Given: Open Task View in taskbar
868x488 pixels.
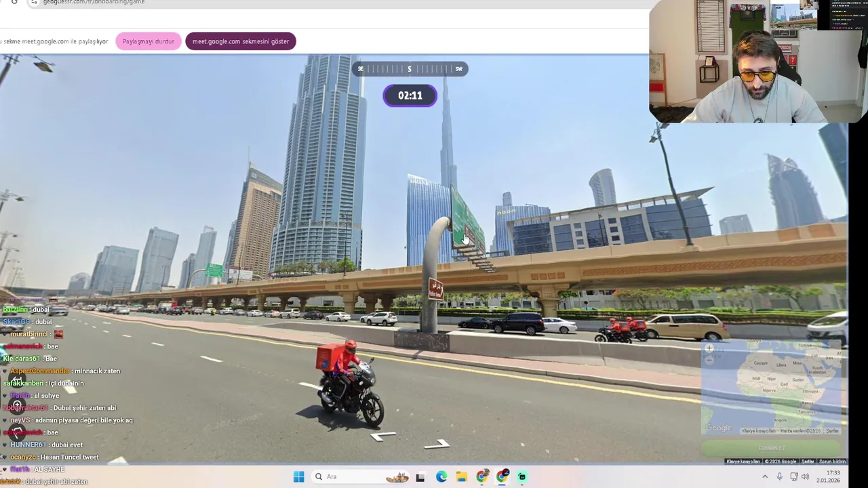Looking at the screenshot, I should click(x=420, y=476).
